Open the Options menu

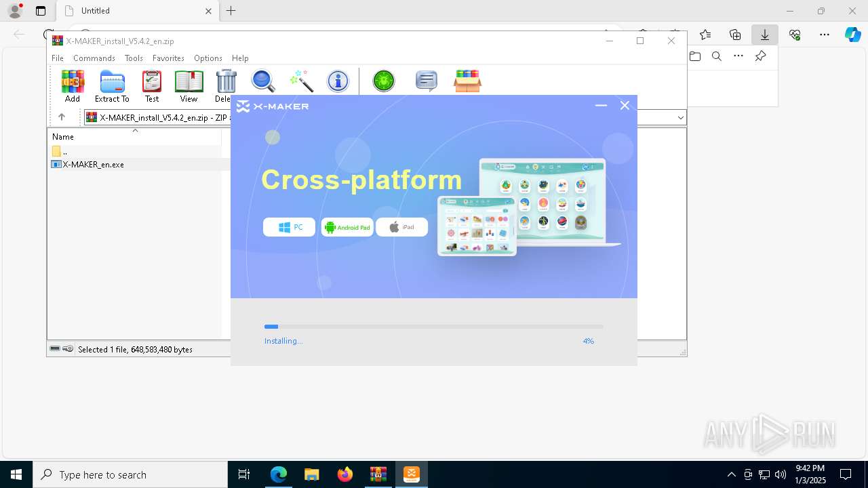[208, 58]
